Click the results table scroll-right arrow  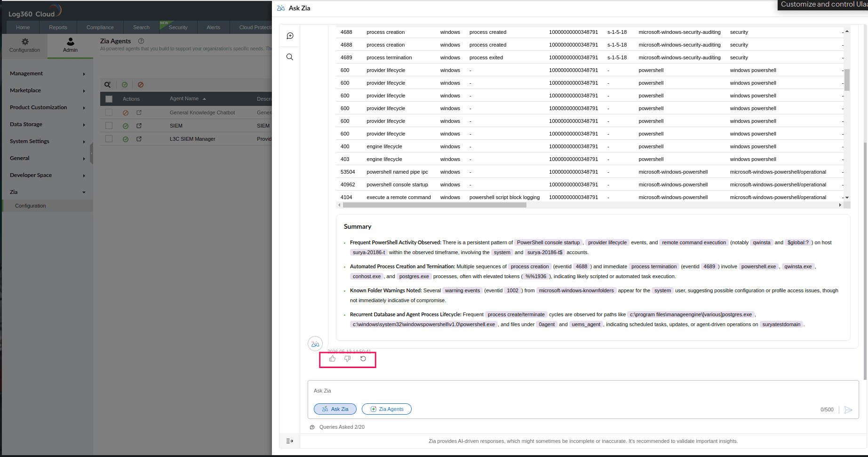[x=840, y=205]
